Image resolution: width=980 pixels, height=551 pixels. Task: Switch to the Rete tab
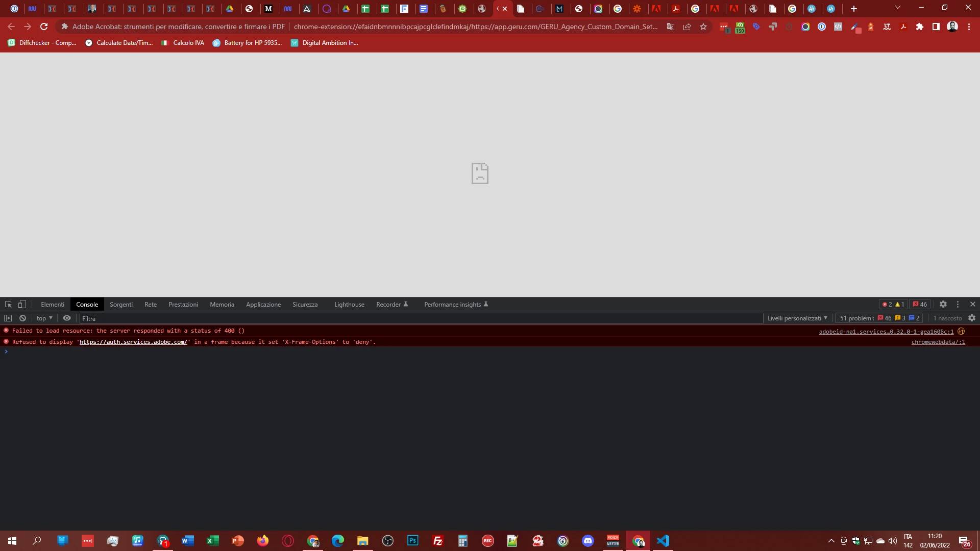point(151,304)
